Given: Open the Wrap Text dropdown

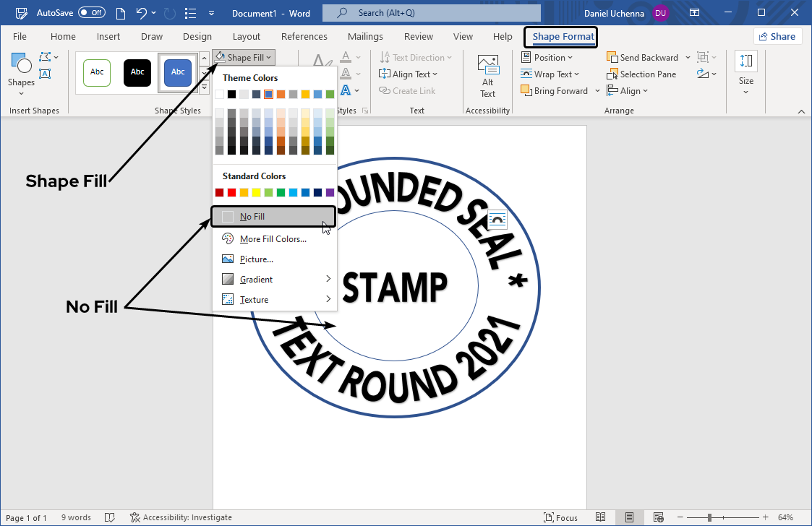Looking at the screenshot, I should click(552, 74).
